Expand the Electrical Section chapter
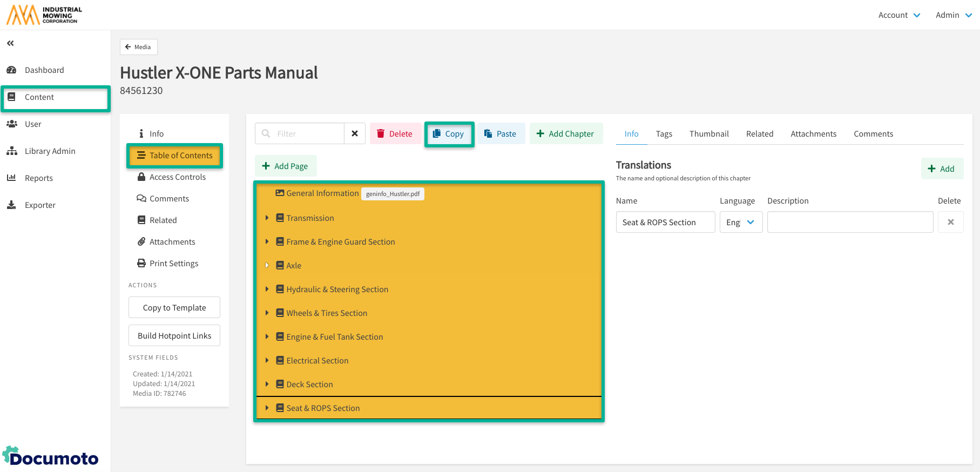Image resolution: width=980 pixels, height=472 pixels. 267,360
